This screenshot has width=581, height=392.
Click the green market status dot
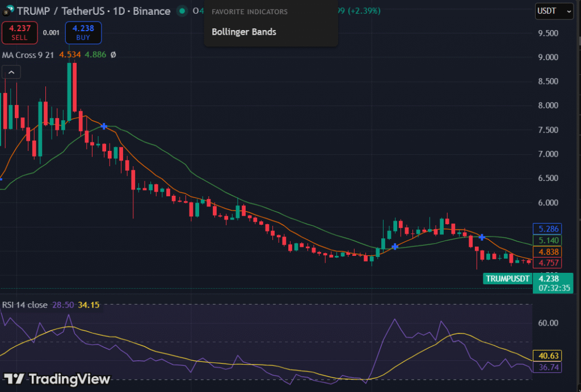click(182, 11)
